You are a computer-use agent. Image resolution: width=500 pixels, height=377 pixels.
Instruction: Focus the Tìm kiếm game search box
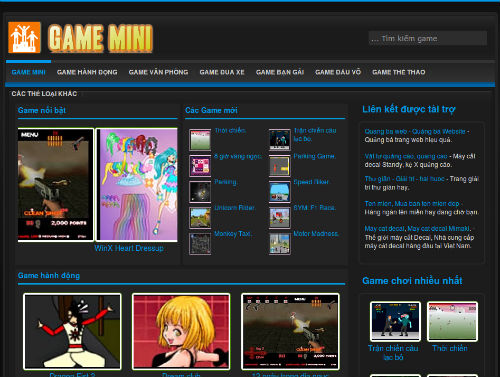[428, 38]
